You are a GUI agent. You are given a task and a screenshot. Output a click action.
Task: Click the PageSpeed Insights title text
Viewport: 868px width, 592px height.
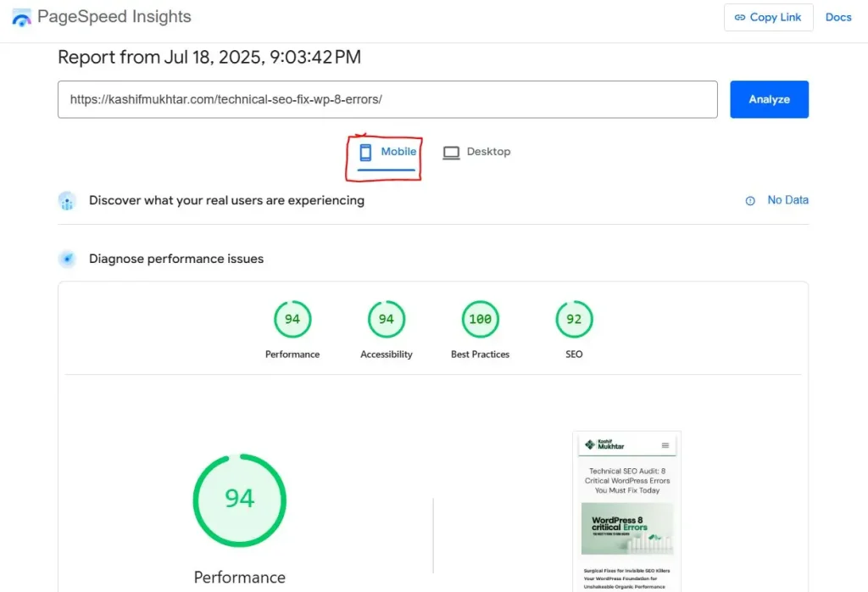[x=114, y=17]
